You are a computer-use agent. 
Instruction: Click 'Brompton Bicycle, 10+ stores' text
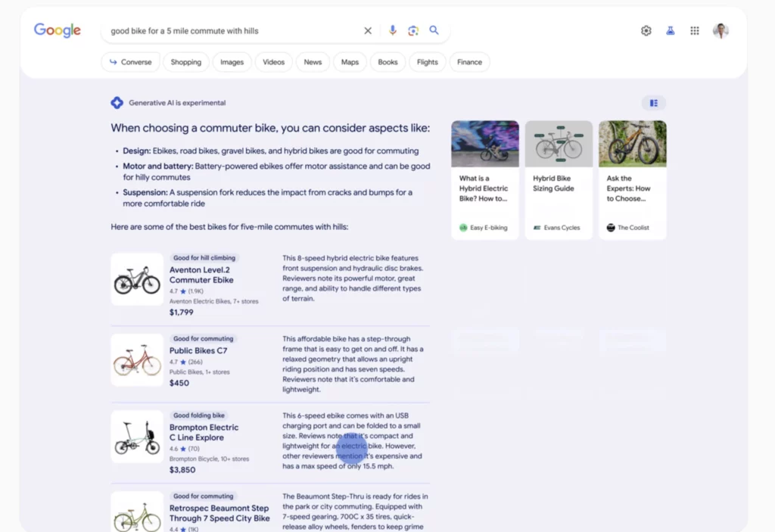pos(209,459)
